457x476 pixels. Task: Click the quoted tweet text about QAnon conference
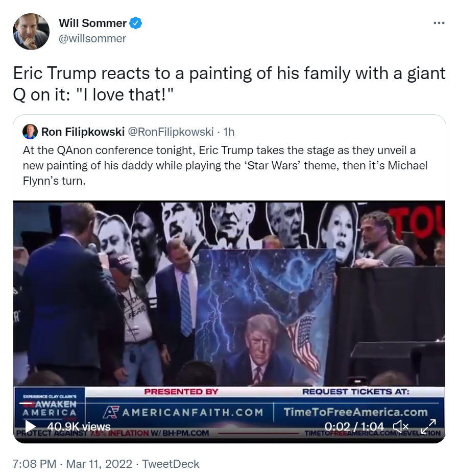pyautogui.click(x=225, y=165)
